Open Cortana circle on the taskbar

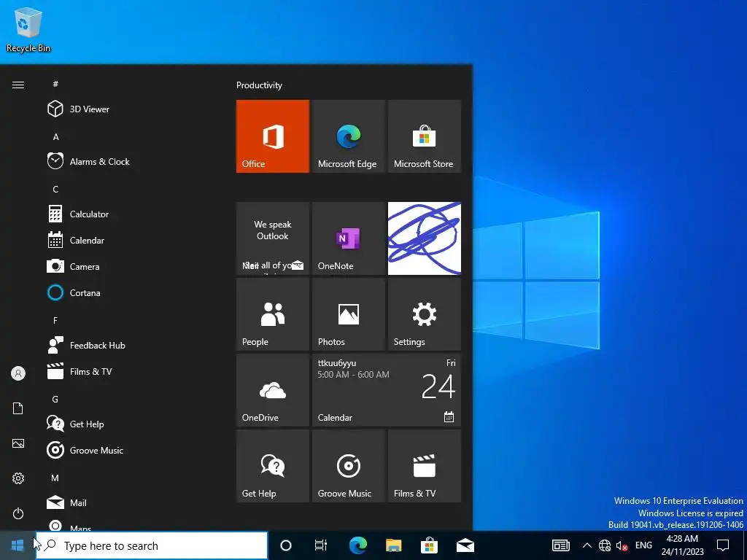click(x=285, y=545)
